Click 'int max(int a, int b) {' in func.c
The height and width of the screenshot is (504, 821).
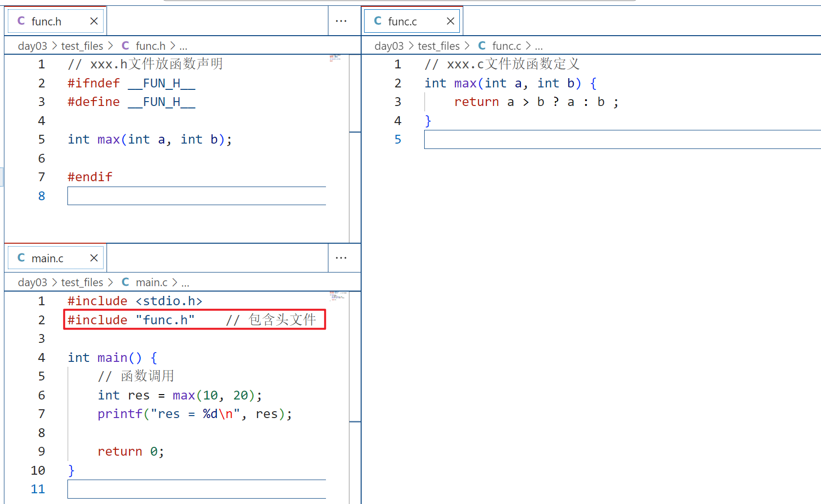[511, 83]
